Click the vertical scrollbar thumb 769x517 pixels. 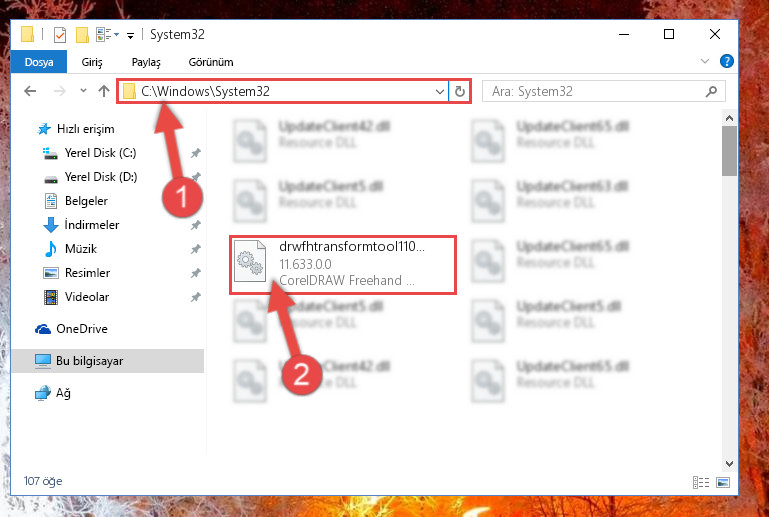[x=729, y=151]
